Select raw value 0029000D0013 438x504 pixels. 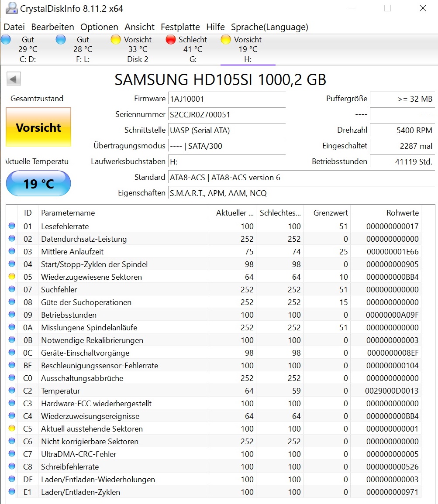click(x=392, y=391)
